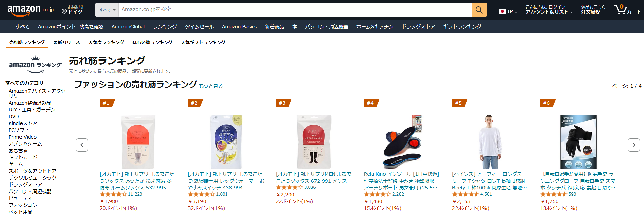Click star rating of #1 sock product

[113, 194]
